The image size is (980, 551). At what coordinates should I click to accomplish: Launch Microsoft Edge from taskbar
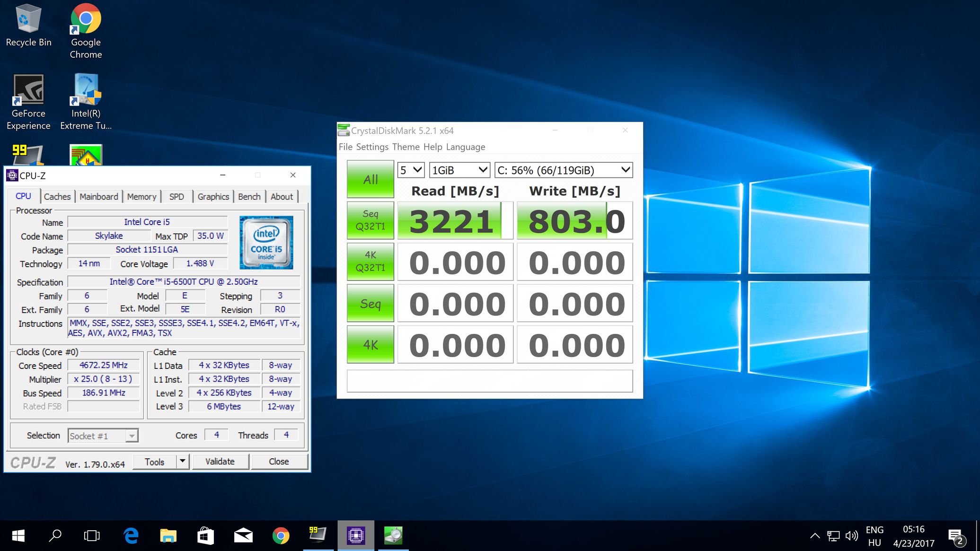(x=131, y=536)
